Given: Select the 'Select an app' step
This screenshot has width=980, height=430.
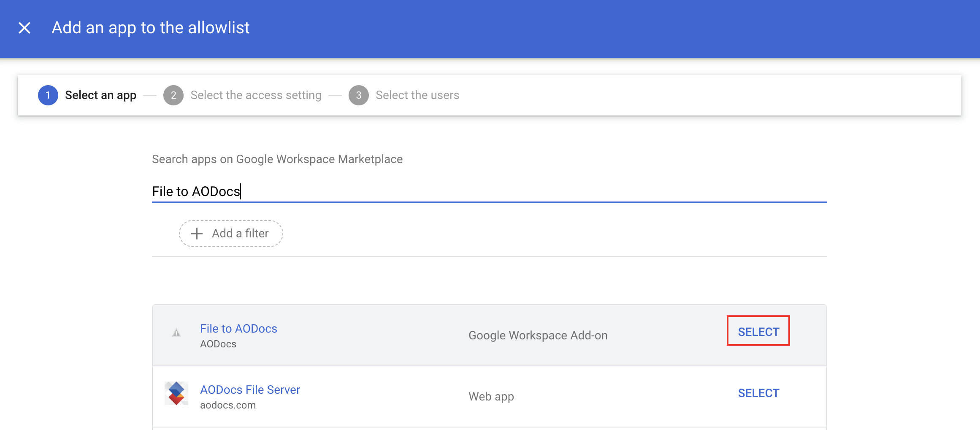Looking at the screenshot, I should [100, 95].
